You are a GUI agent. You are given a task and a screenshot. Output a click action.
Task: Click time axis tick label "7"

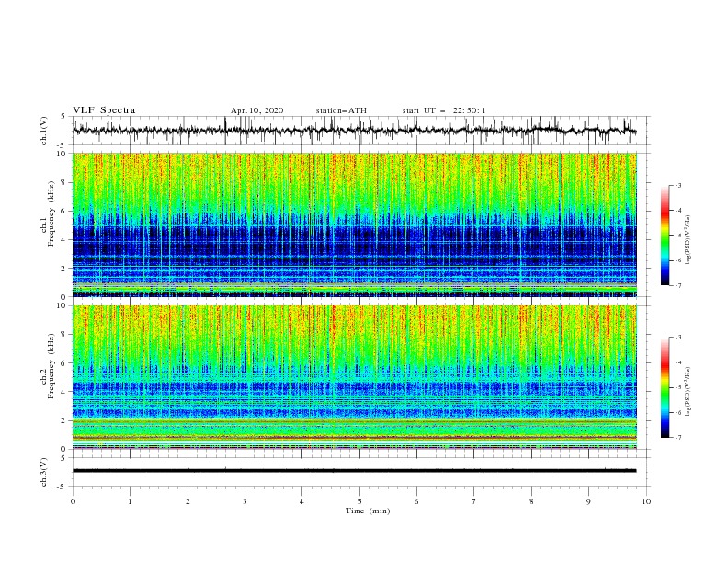click(474, 501)
